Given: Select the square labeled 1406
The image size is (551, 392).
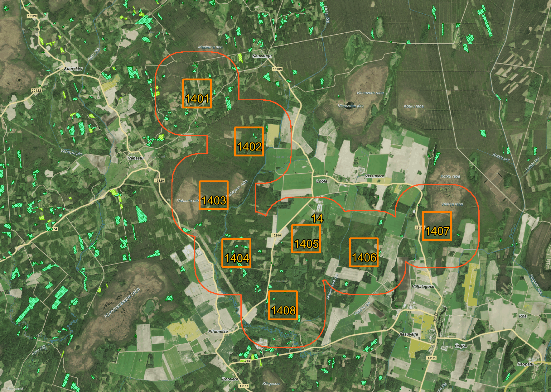Looking at the screenshot, I should click(364, 252).
